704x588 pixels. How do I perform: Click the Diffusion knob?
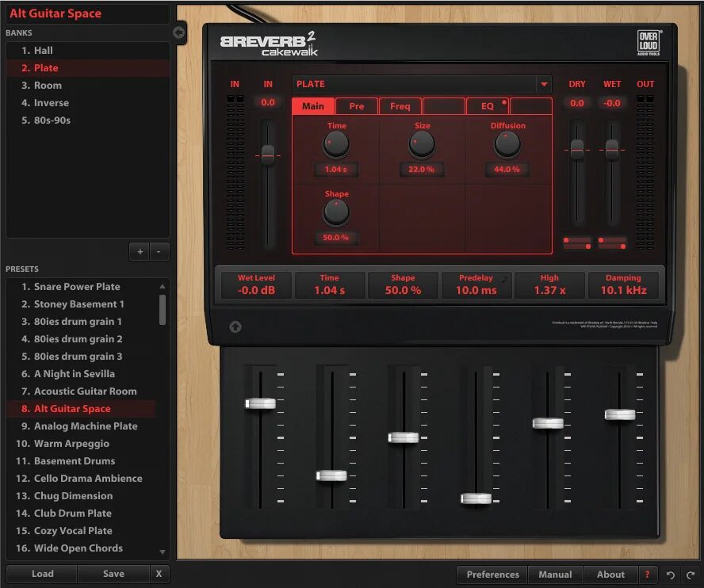click(x=507, y=144)
